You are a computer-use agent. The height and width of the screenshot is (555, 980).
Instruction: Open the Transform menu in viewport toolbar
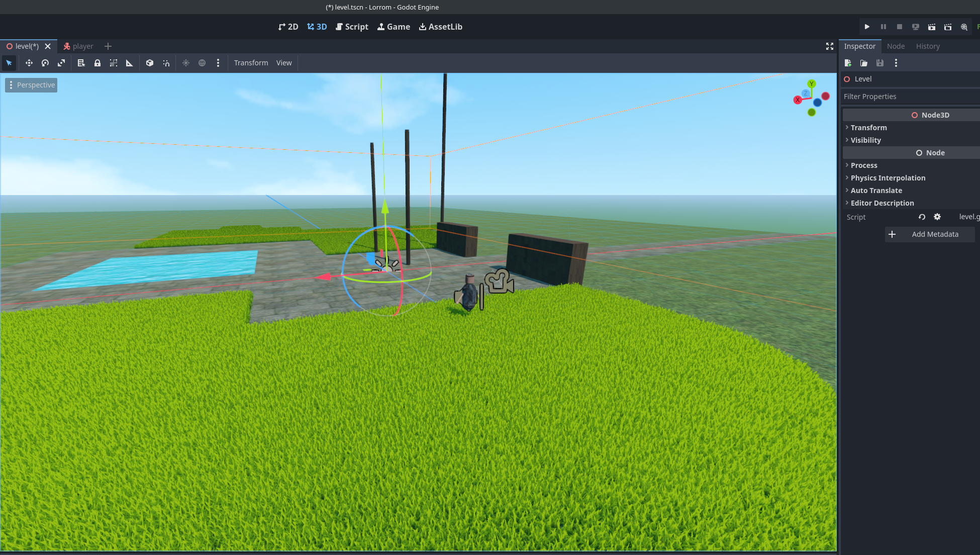click(251, 63)
